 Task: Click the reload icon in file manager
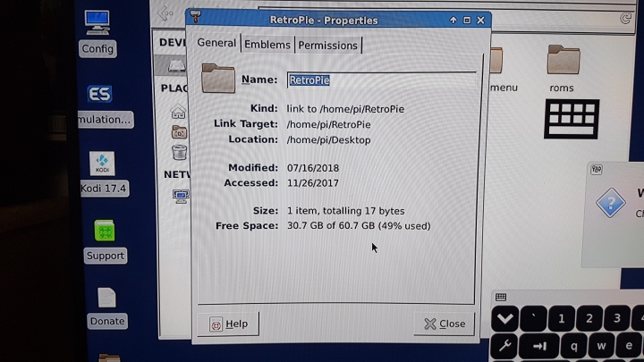coord(625,18)
